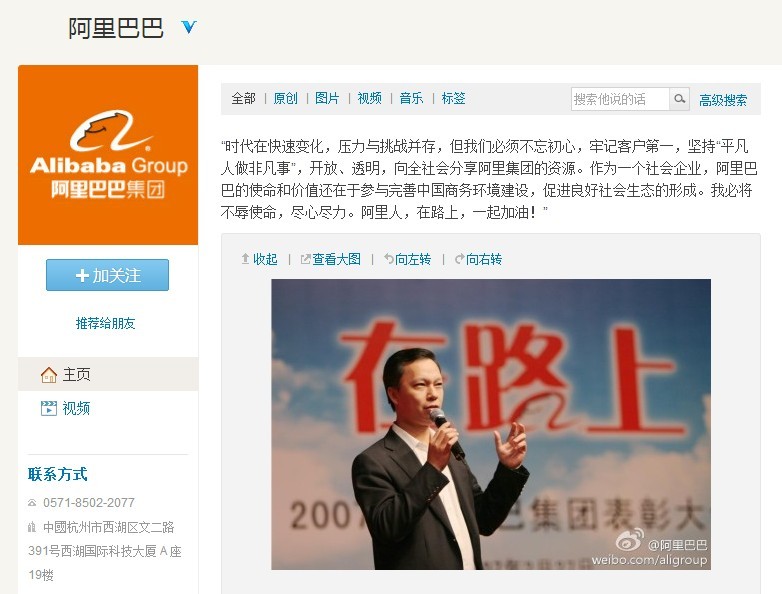
Task: Rotate image left with 向左转
Action: click(407, 259)
